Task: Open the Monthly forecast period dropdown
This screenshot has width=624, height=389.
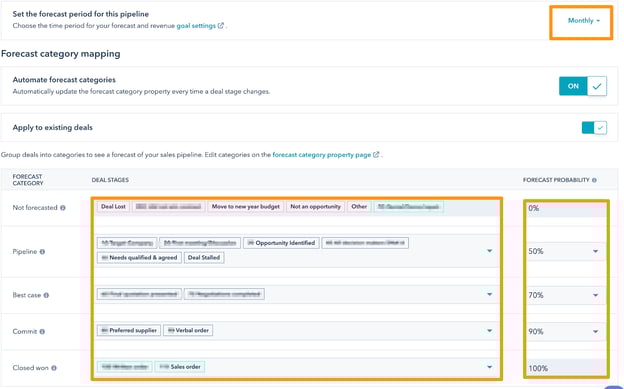Action: pos(584,21)
